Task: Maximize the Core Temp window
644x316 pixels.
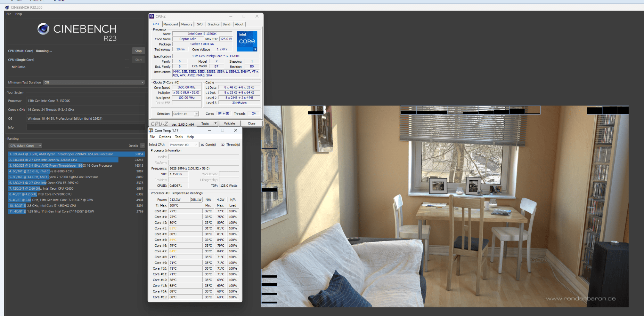Action: [223, 130]
